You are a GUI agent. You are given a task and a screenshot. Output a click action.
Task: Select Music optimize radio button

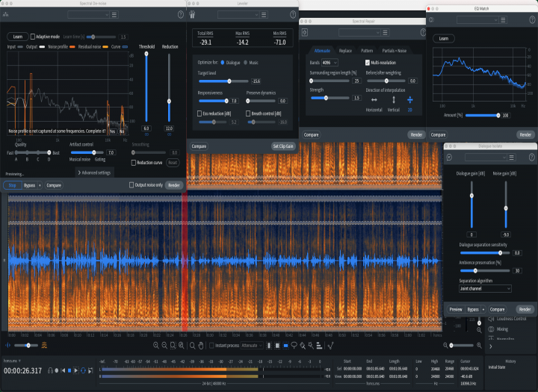point(245,63)
